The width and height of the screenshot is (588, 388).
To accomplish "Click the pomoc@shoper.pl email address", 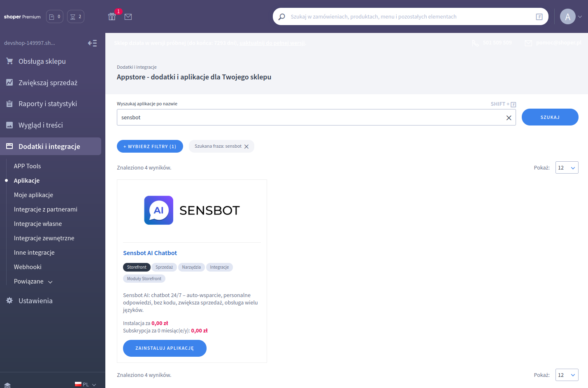I will pos(559,43).
